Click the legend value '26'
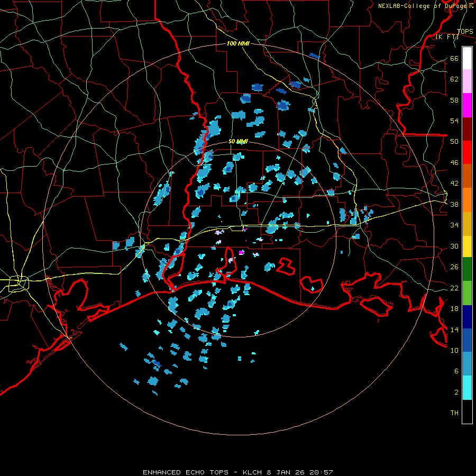The width and height of the screenshot is (476, 476). coord(454,267)
